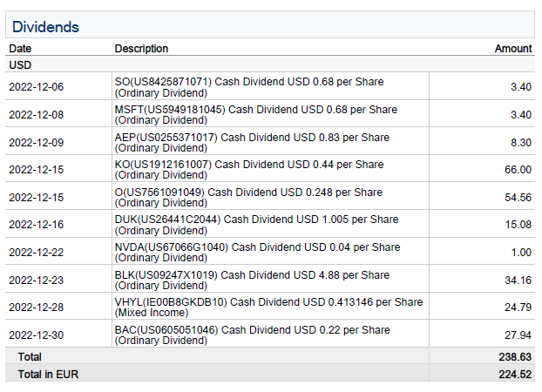
Task: Click the MSFT dividend description cell
Action: 256,114
